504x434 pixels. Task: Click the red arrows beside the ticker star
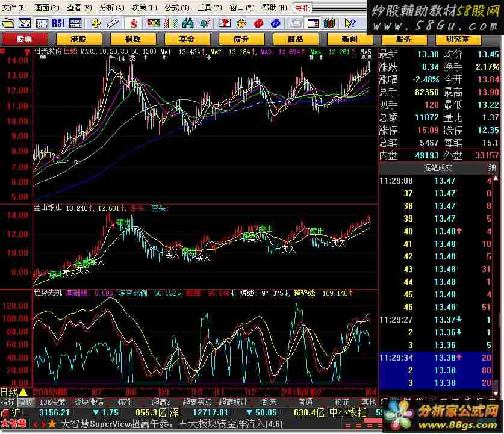click(39, 424)
